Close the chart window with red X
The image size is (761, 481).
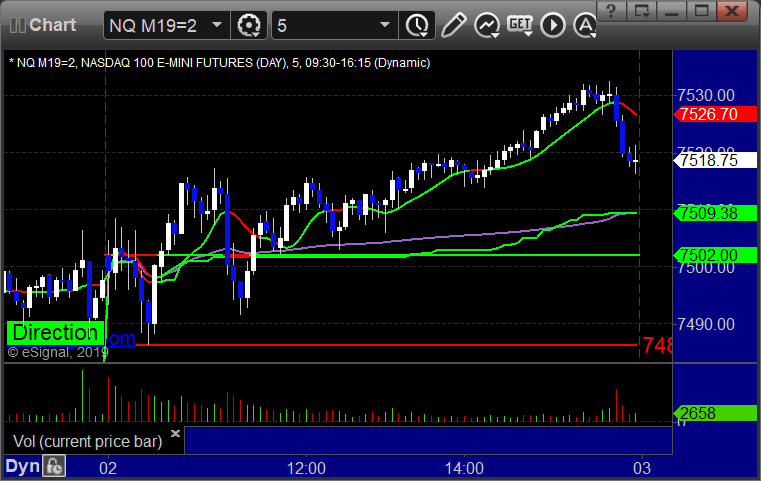tap(731, 11)
